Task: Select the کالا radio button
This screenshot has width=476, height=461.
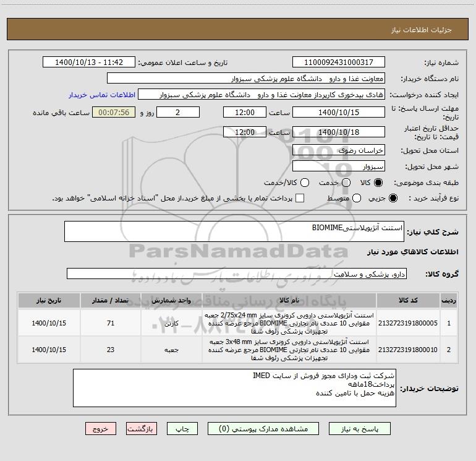Action: pos(378,183)
